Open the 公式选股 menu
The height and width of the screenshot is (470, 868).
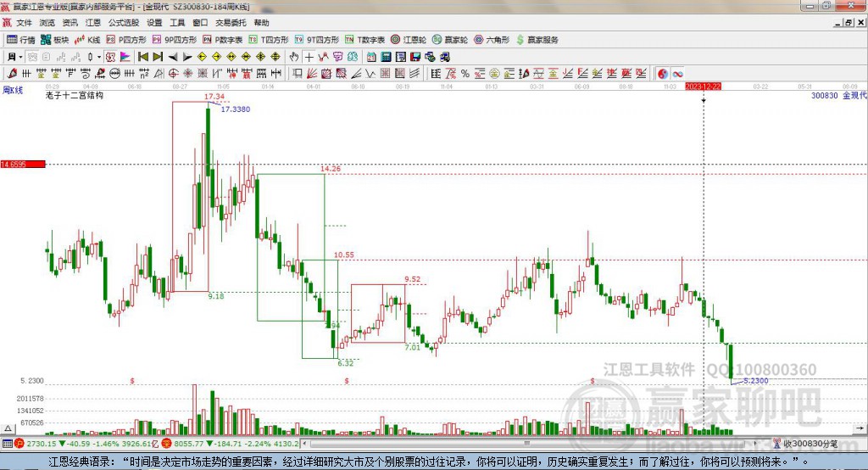point(124,23)
